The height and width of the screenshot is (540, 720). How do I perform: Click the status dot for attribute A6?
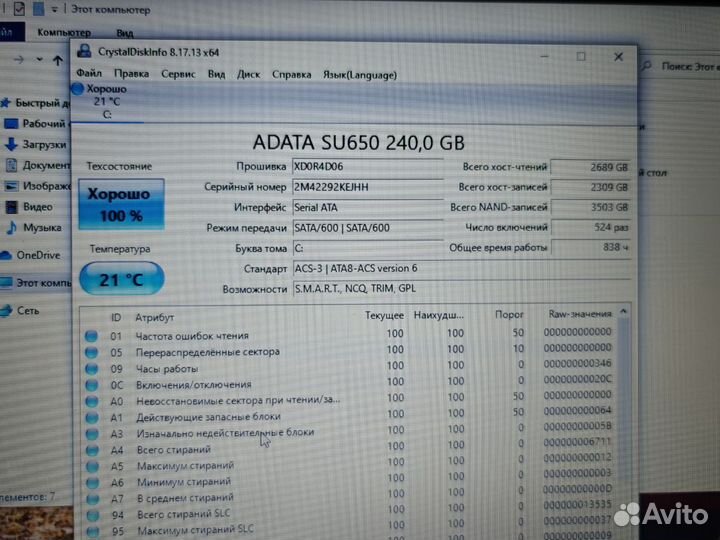coord(92,483)
